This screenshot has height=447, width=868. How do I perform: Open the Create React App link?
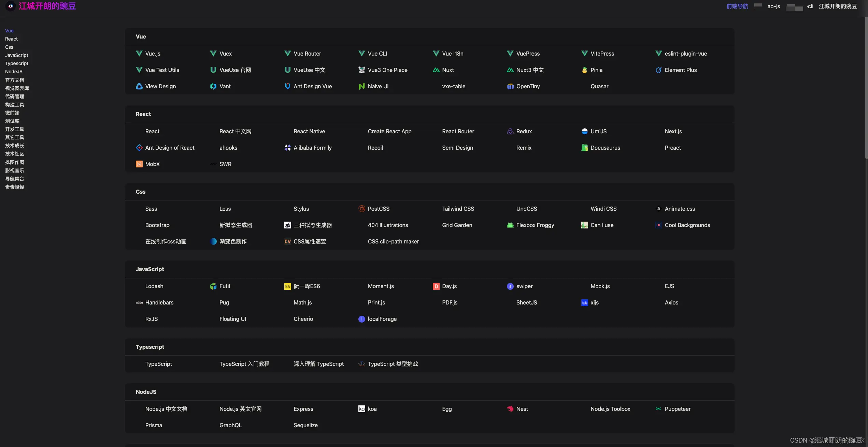(x=389, y=131)
